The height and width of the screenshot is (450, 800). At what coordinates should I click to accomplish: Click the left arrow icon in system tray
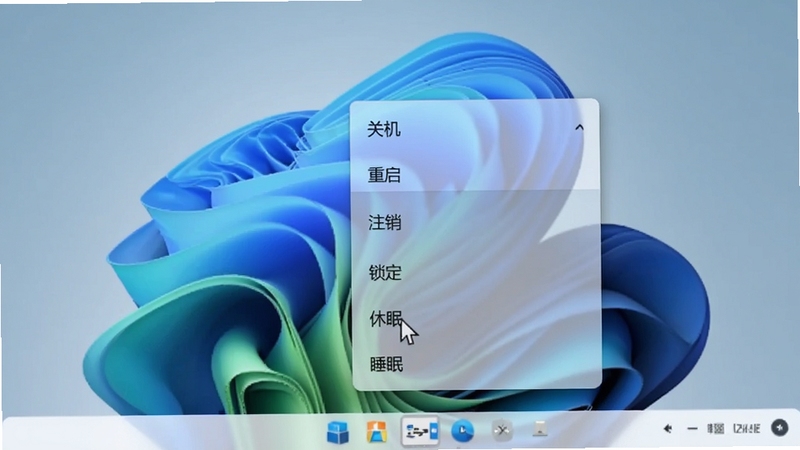click(667, 429)
